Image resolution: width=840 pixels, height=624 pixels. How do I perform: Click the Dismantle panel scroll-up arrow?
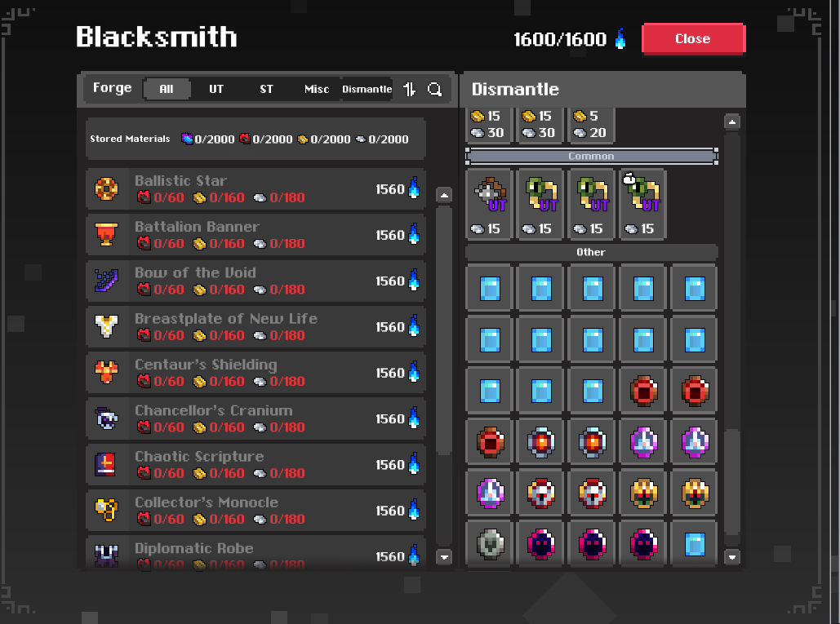pos(731,122)
